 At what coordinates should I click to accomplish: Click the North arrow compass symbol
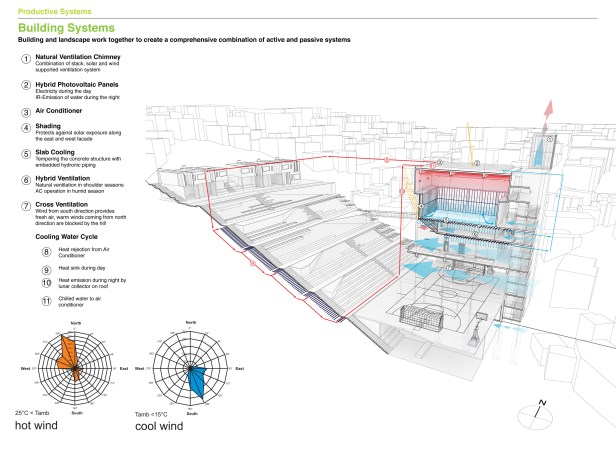[540, 407]
